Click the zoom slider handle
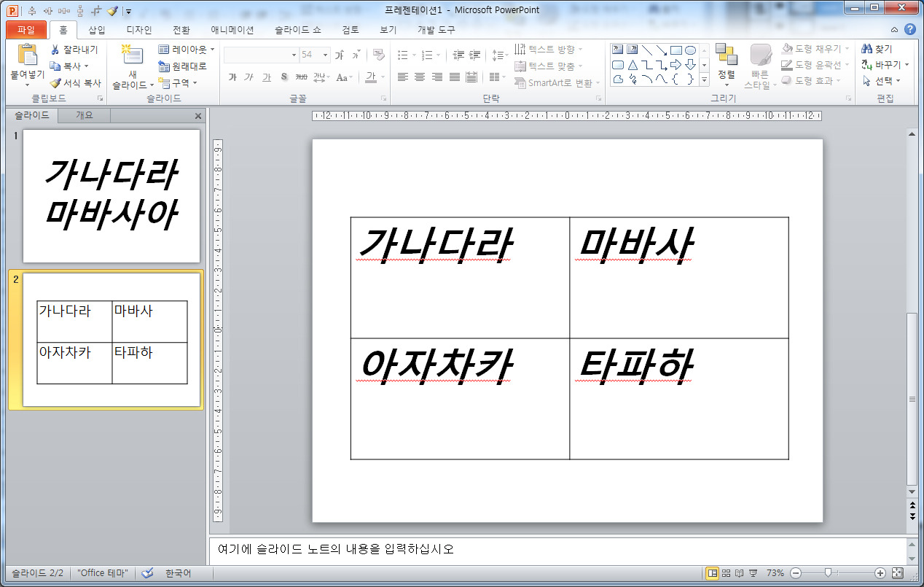The height and width of the screenshot is (587, 924). pyautogui.click(x=827, y=573)
